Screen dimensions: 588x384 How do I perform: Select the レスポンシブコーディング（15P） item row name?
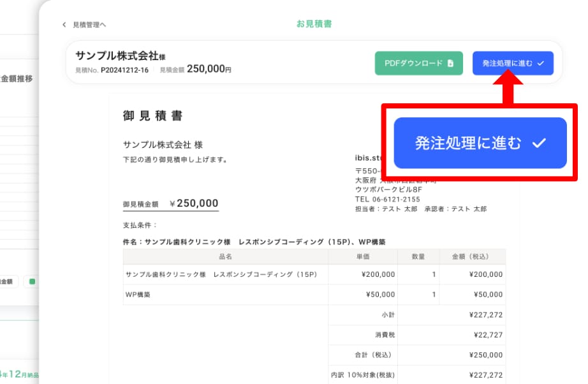coord(221,274)
